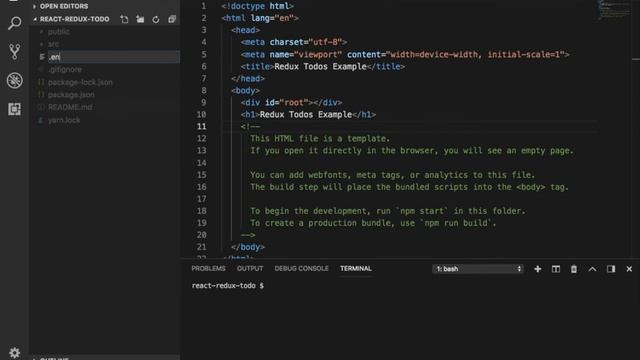Open the Search view in activity bar
This screenshot has width=640, height=360.
(15, 23)
